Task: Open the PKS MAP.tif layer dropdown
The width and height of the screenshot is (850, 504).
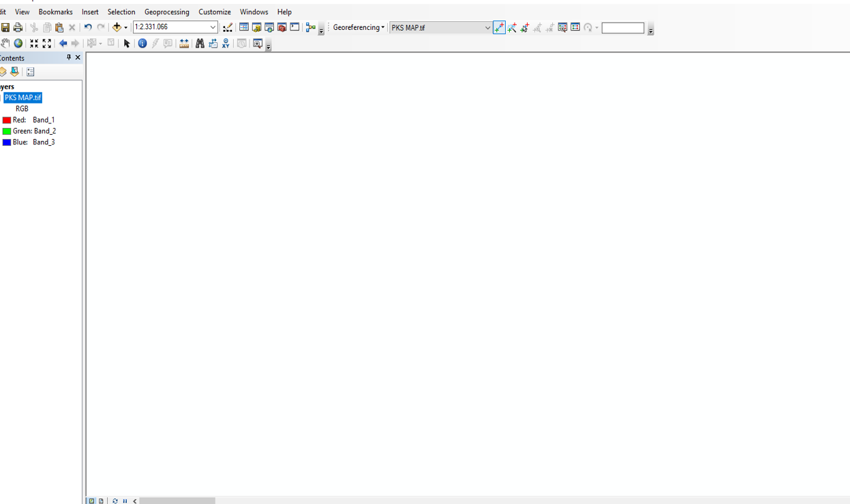Action: 487,28
